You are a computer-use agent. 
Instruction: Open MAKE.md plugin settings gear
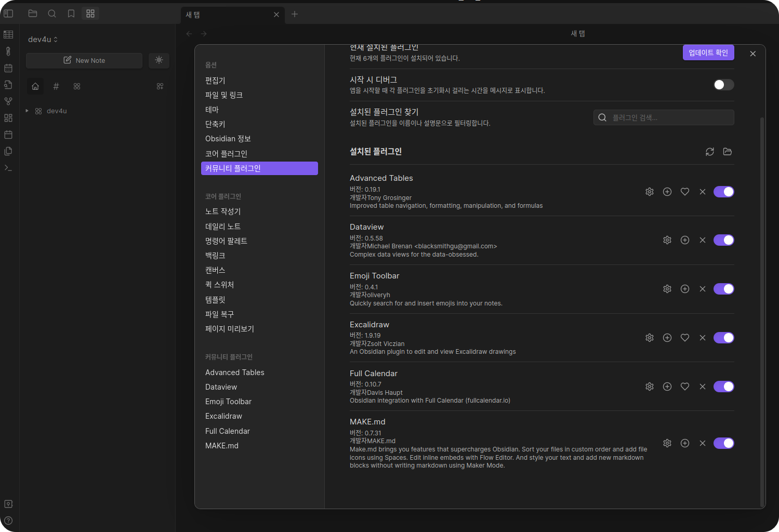(667, 443)
